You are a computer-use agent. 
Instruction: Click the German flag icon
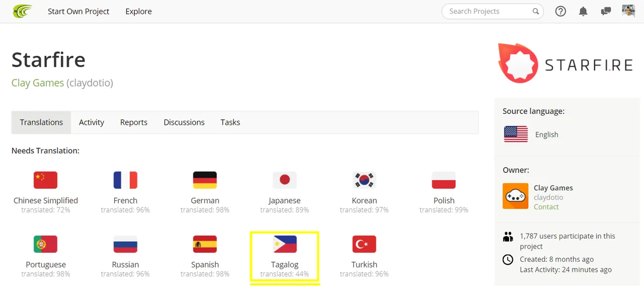tap(205, 180)
